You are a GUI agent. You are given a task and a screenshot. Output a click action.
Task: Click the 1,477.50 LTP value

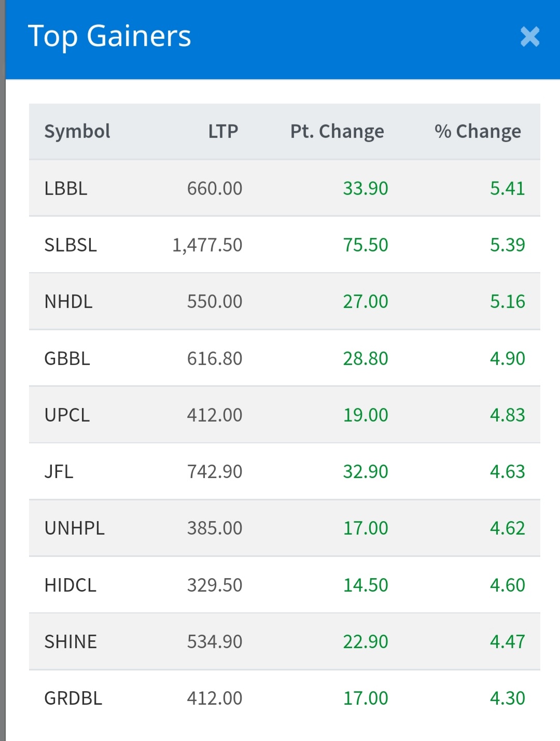[x=207, y=245]
